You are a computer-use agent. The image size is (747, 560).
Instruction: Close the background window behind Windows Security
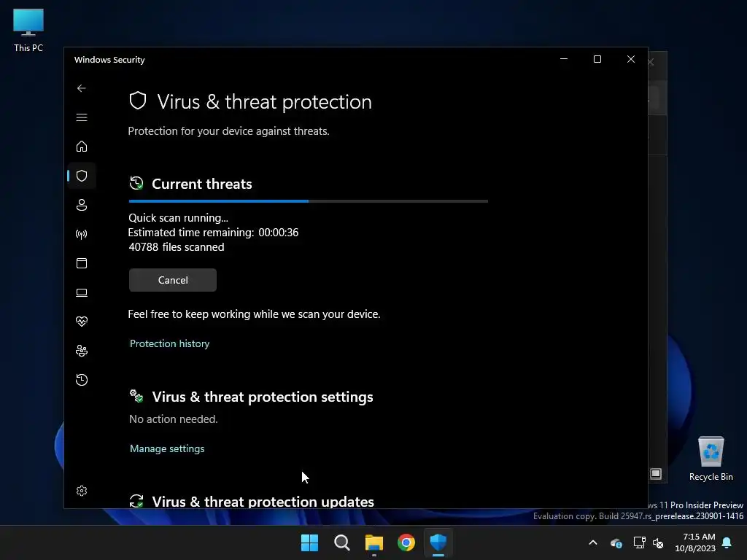click(x=651, y=63)
